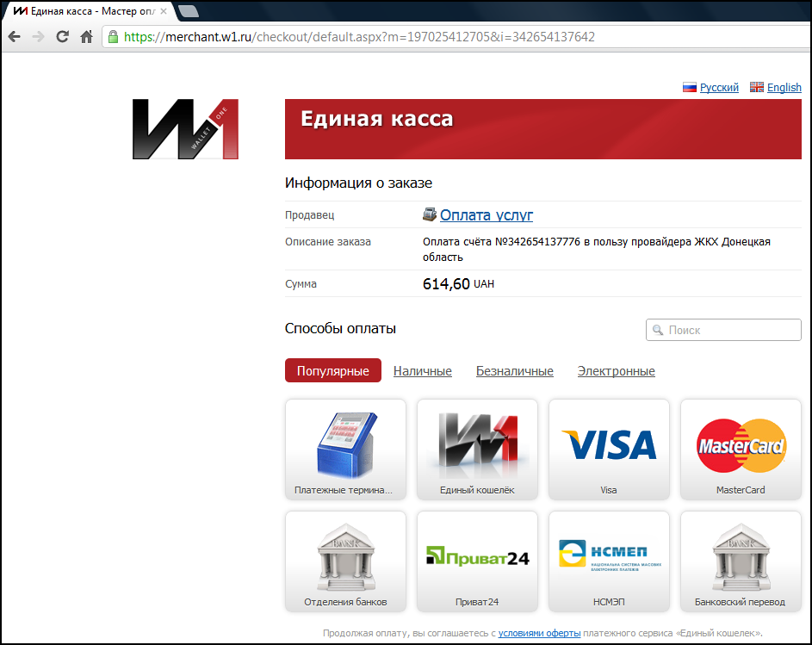Open the browser home page
This screenshot has height=645, width=812.
click(86, 37)
